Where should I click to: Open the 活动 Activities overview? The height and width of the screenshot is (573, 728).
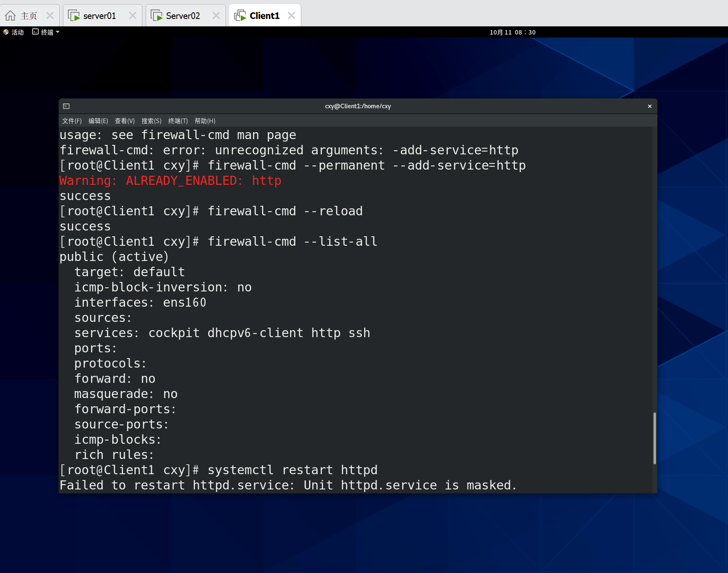[14, 32]
